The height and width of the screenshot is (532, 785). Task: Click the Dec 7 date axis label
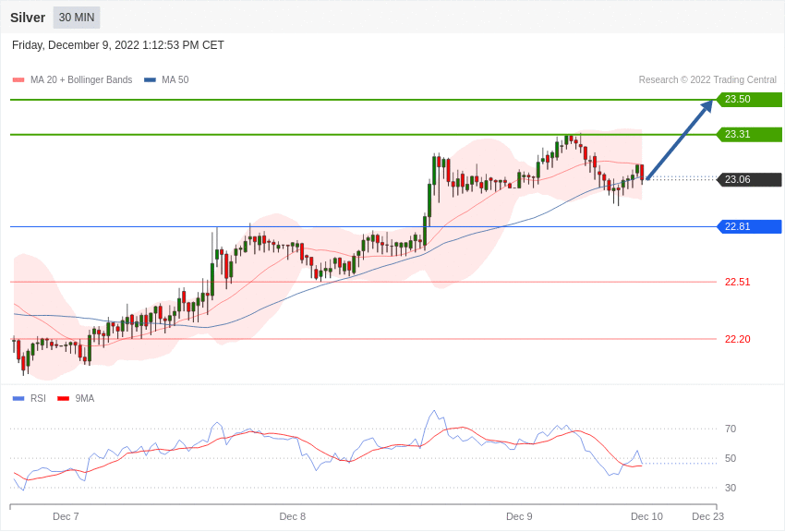66,516
